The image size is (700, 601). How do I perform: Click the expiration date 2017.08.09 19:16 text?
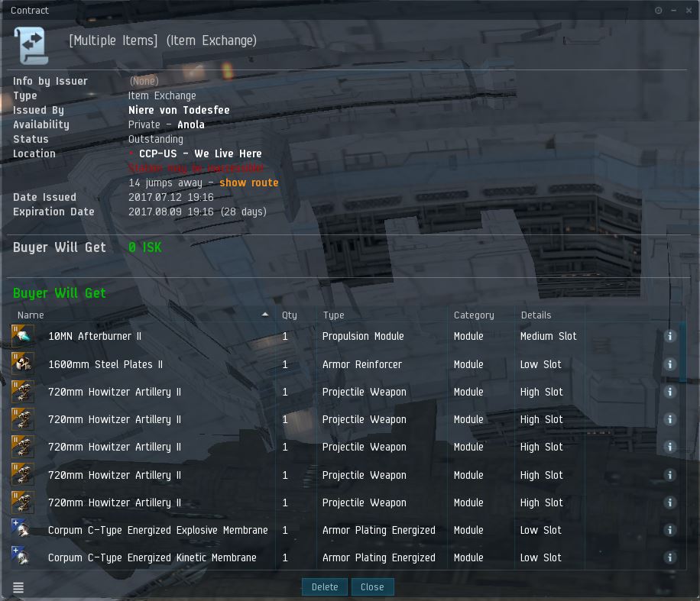pyautogui.click(x=171, y=212)
